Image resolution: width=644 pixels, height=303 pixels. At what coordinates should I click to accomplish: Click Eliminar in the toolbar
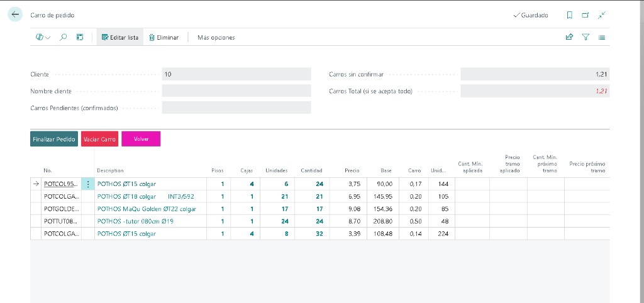click(164, 37)
